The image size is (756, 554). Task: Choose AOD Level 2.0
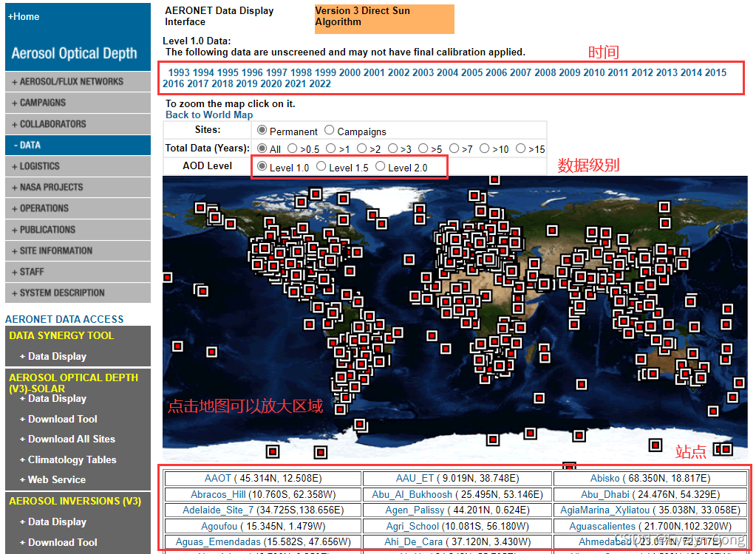coord(381,166)
